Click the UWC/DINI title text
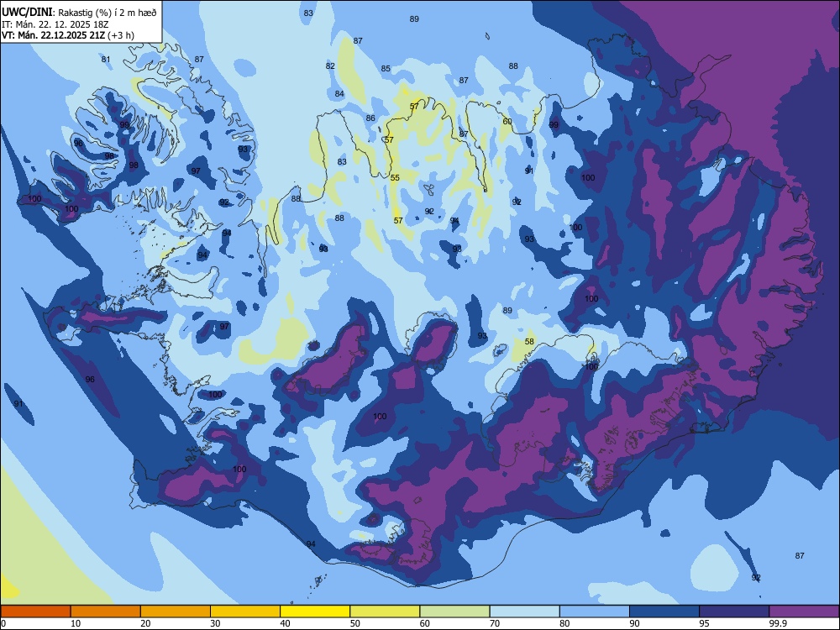The width and height of the screenshot is (840, 630). tap(27, 13)
